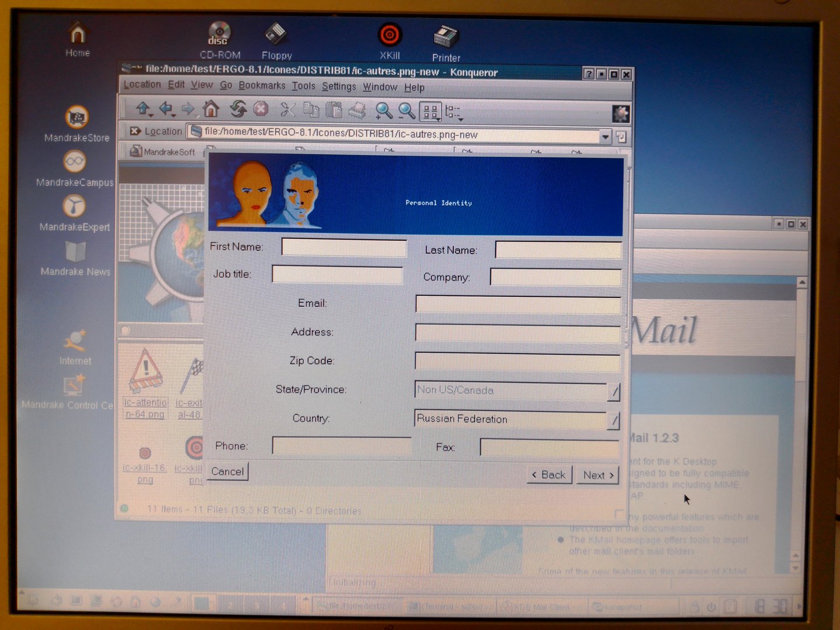Click the Konqueror gear animation icon
This screenshot has width=840, height=630.
[621, 114]
